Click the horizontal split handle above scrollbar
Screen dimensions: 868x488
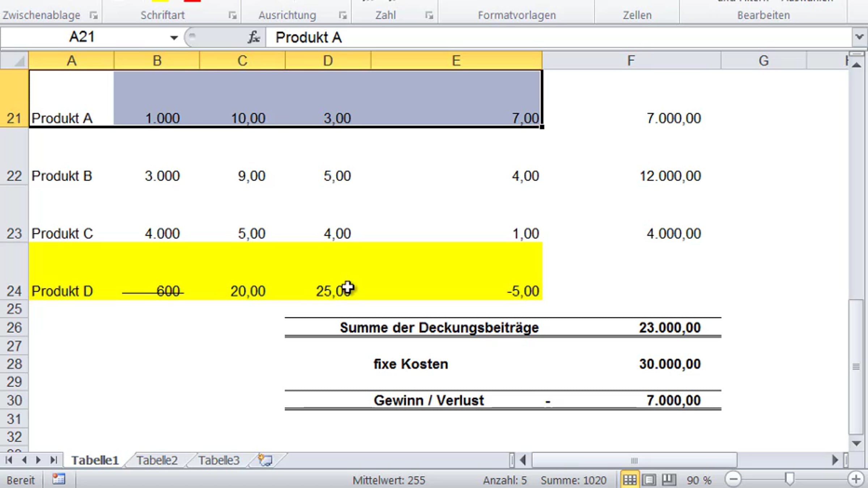pos(856,53)
